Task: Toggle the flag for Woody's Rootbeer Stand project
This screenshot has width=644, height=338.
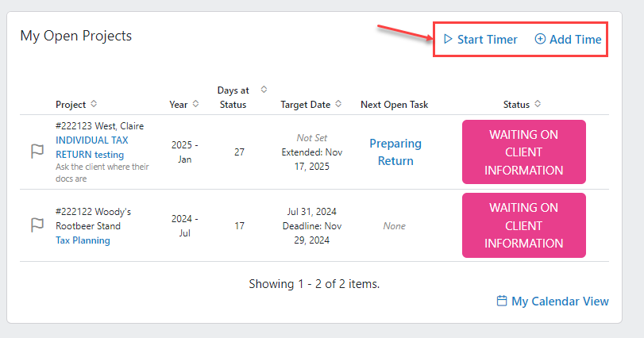Action: (37, 225)
